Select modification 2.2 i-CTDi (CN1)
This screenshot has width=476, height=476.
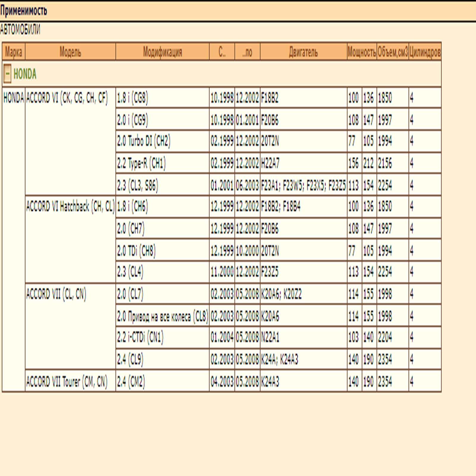click(x=140, y=337)
